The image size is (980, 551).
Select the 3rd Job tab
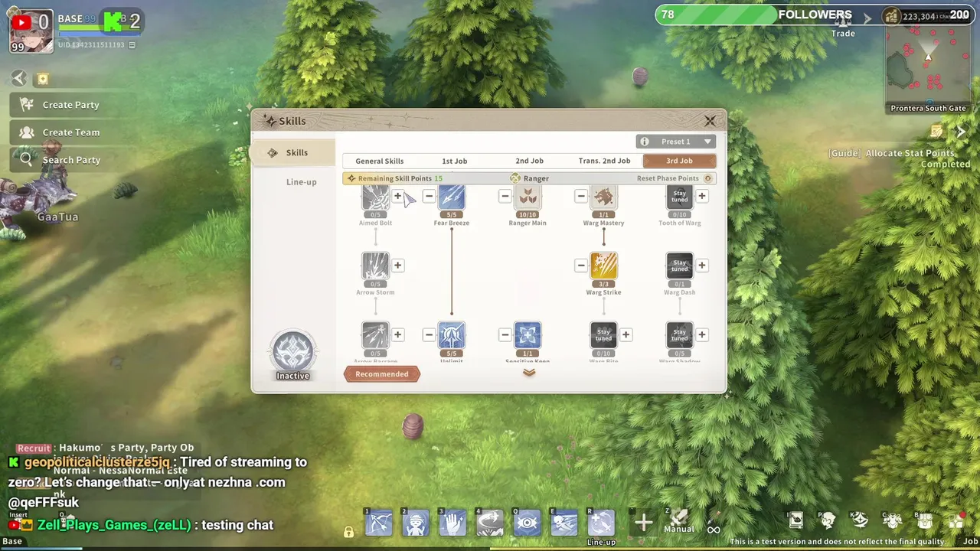[679, 161]
